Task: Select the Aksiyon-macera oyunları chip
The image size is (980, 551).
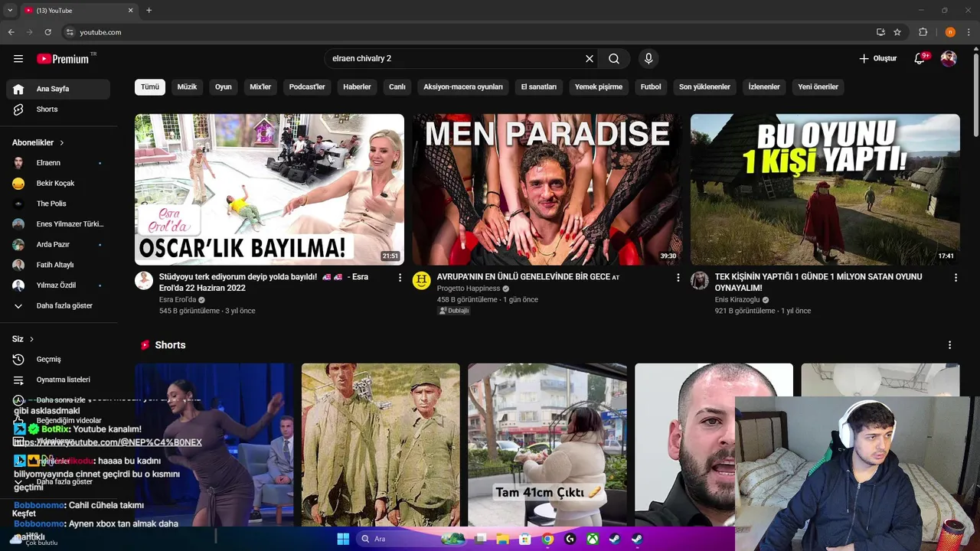Action: coord(463,87)
